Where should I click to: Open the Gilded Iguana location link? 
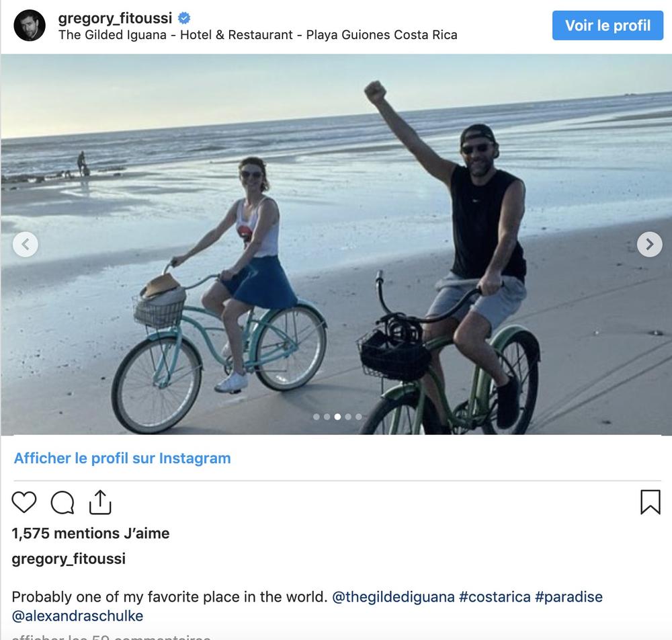coord(257,35)
